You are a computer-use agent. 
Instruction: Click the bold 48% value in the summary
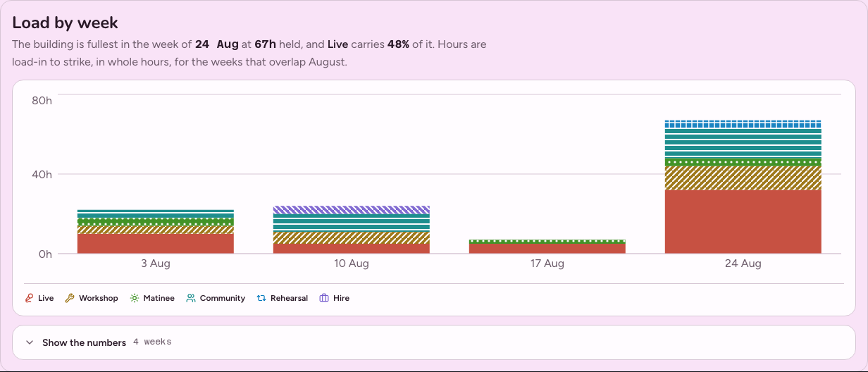(x=398, y=44)
